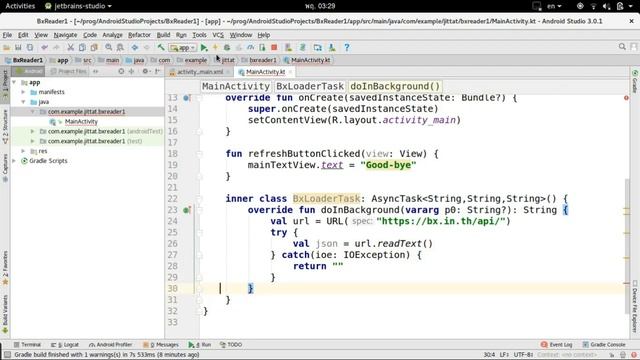Open Replace with the second magnifier icon

pyautogui.click(x=120, y=48)
